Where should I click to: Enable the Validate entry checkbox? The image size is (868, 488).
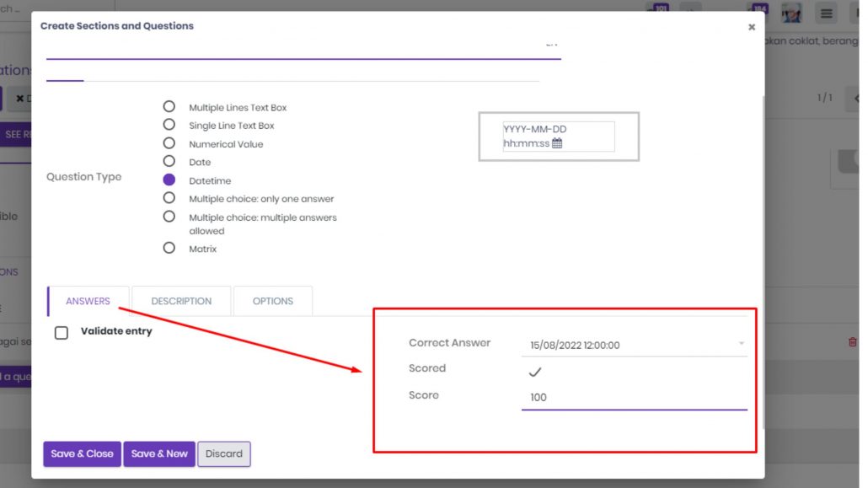pyautogui.click(x=62, y=332)
